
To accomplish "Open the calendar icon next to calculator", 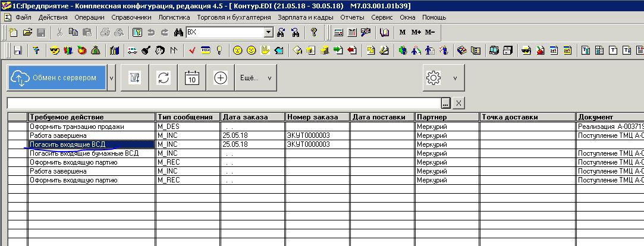I will 352,33.
